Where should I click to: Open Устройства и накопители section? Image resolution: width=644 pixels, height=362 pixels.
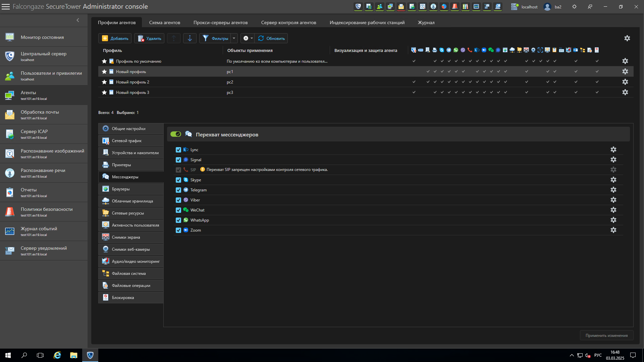[x=131, y=153]
